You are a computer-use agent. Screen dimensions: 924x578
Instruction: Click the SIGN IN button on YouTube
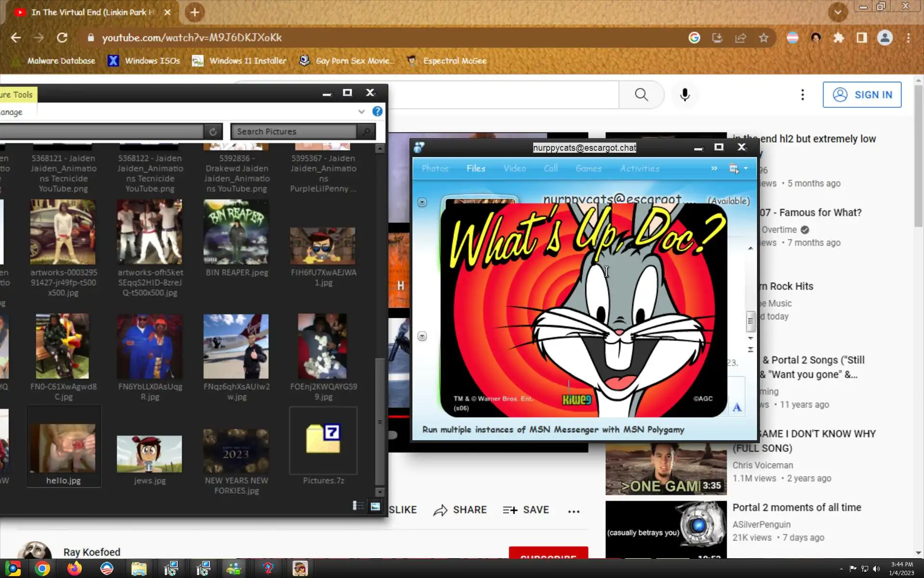[861, 95]
